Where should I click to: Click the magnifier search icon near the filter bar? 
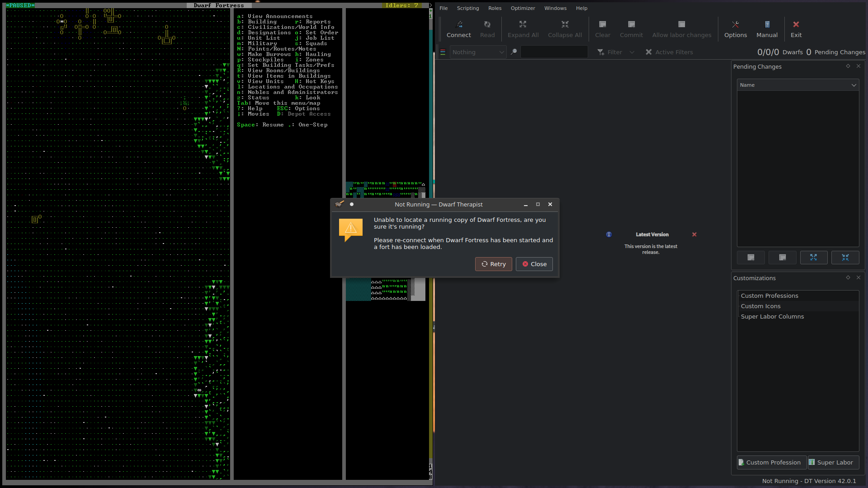click(x=514, y=52)
